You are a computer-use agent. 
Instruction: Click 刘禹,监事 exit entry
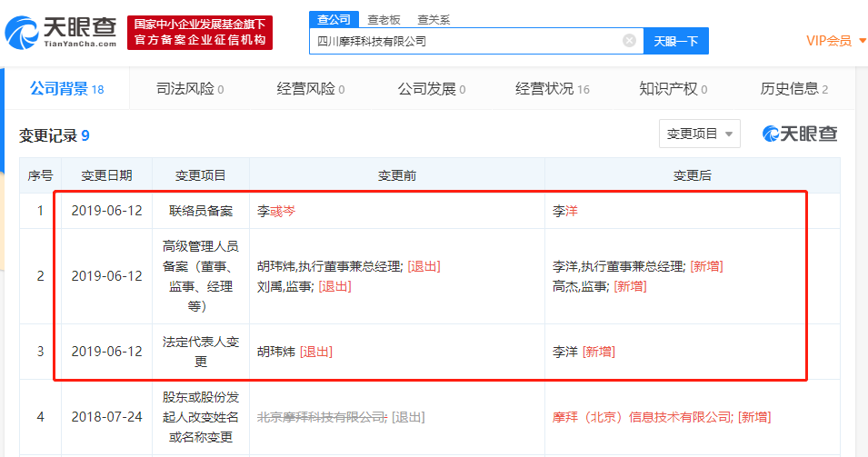285,286
